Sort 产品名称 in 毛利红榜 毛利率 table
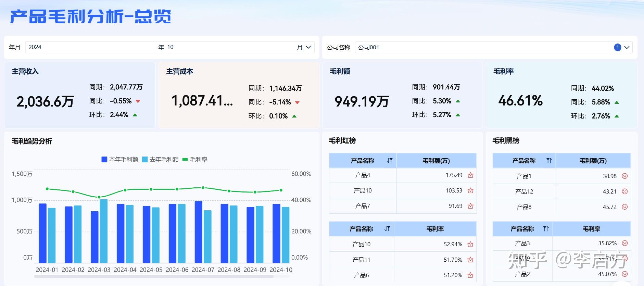Viewport: 644px width, 286px height. 387,229
